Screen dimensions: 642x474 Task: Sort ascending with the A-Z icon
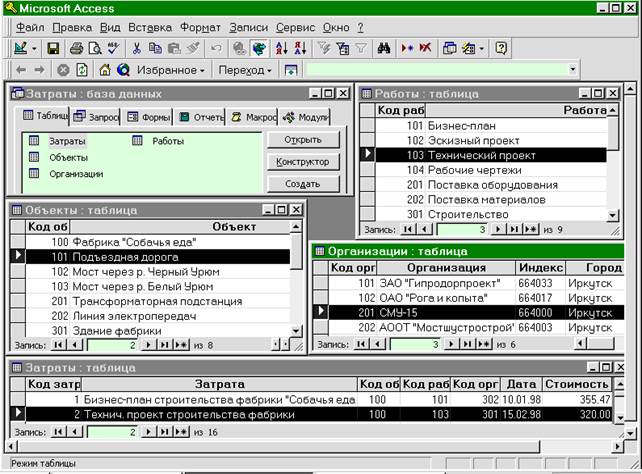[x=282, y=48]
